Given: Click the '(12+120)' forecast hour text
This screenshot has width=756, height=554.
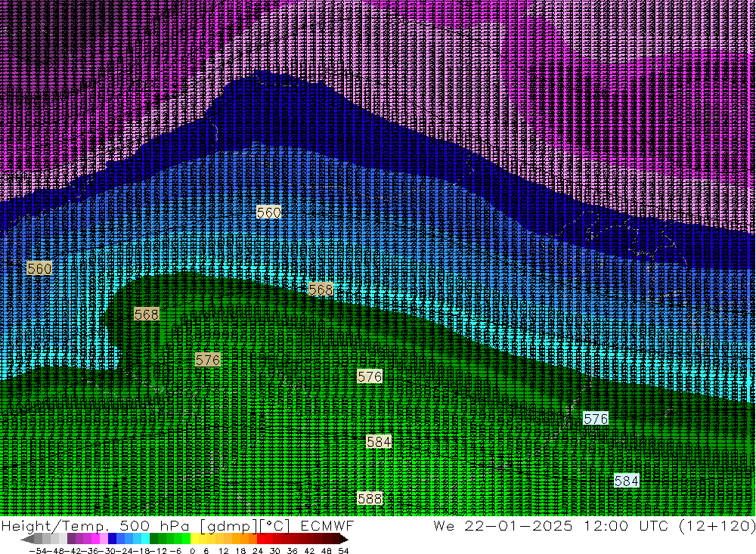Looking at the screenshot, I should pos(717,526).
